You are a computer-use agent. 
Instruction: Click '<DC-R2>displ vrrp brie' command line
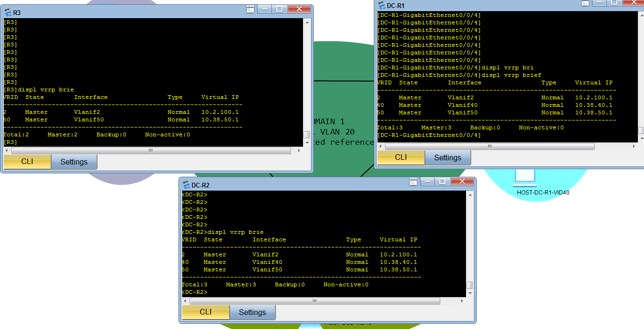223,232
